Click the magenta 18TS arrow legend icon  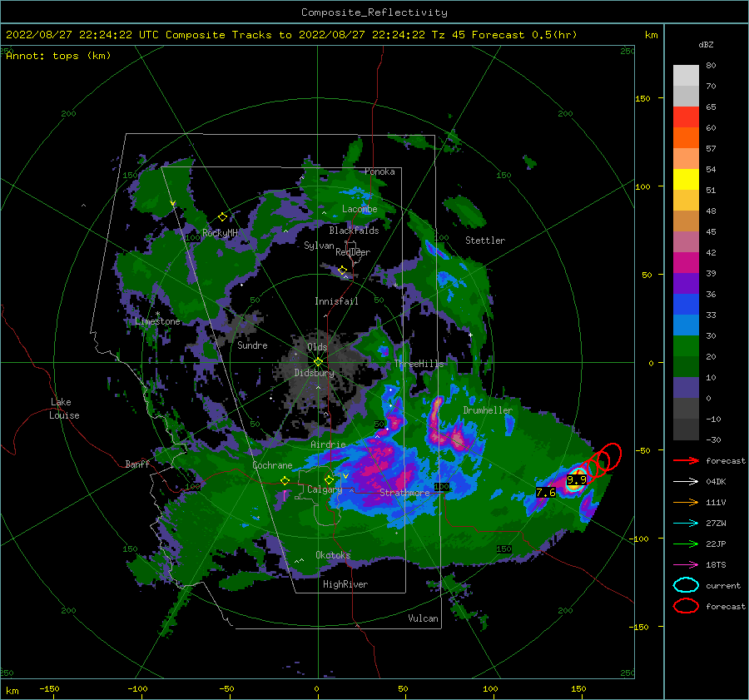click(x=686, y=564)
